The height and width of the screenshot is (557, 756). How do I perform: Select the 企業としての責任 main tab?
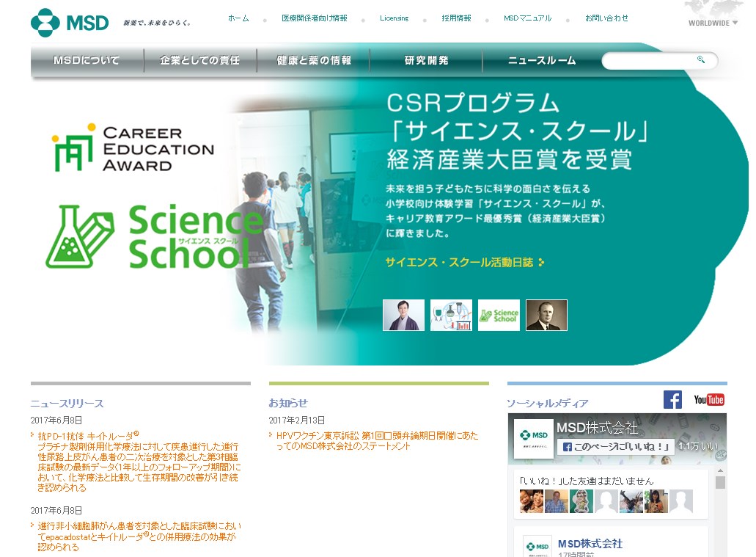click(200, 60)
